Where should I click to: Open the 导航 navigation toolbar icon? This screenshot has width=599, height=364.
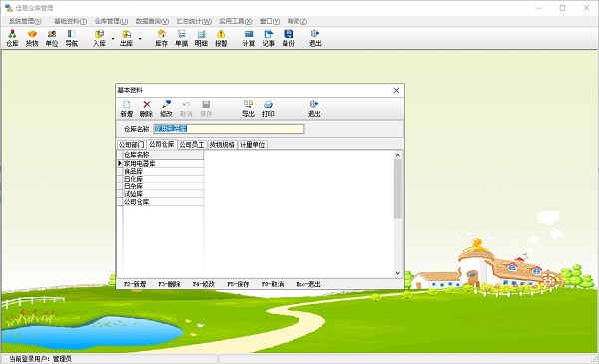pos(72,38)
